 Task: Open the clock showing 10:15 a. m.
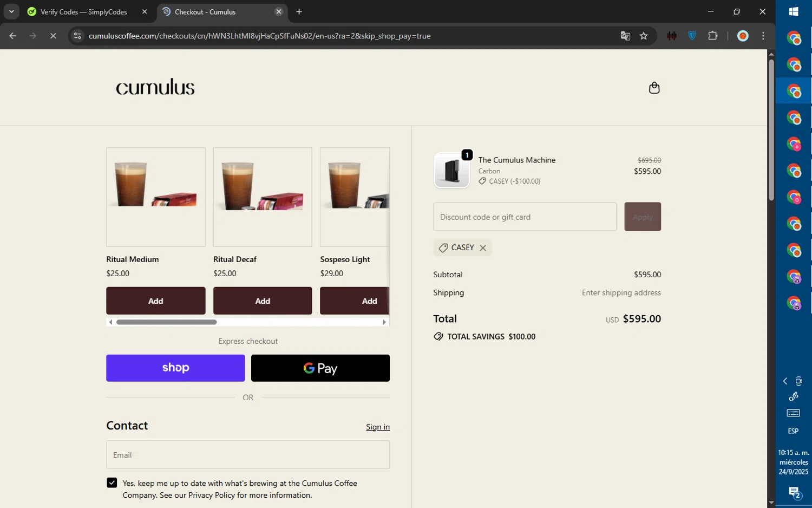(x=794, y=462)
